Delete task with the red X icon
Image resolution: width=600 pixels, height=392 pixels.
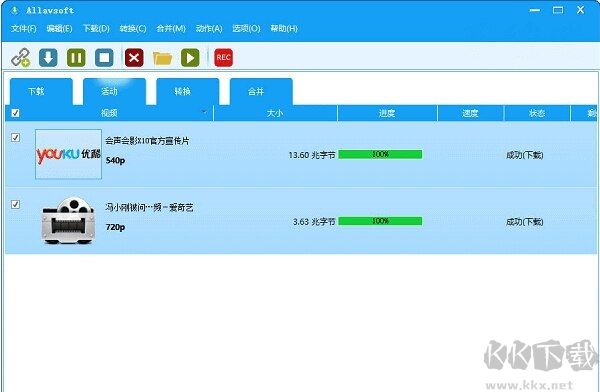pos(134,58)
